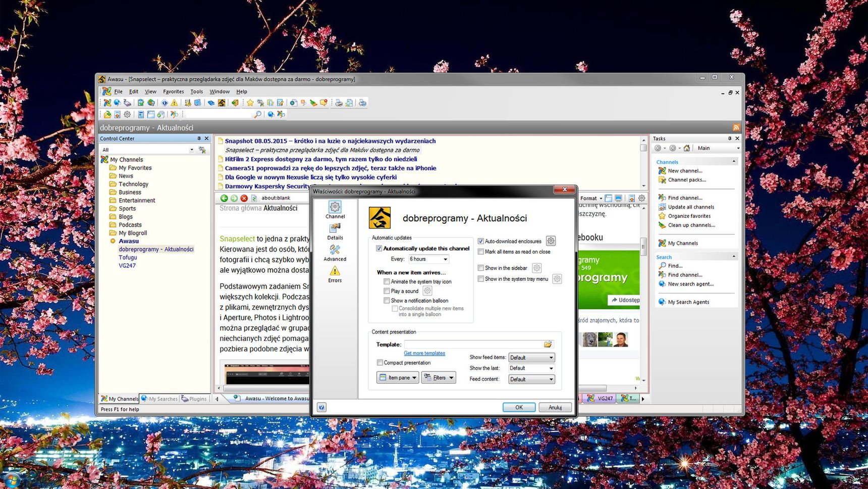
Task: Enable Animate the system tray icon
Action: tap(387, 281)
